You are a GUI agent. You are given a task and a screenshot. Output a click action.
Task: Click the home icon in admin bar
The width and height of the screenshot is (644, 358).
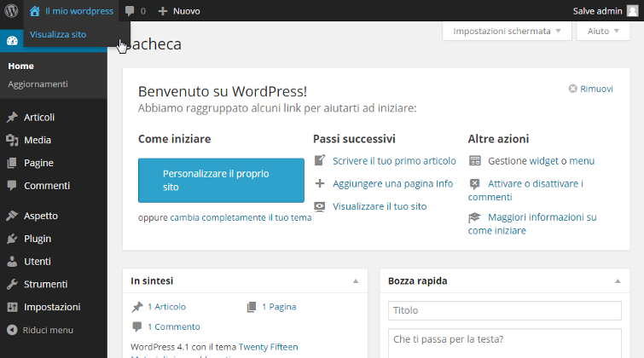(35, 11)
